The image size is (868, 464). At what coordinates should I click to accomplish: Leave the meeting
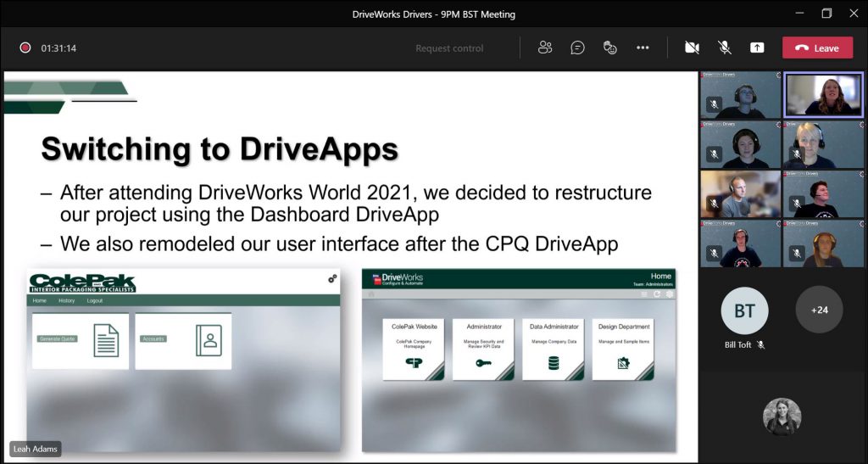coord(818,48)
